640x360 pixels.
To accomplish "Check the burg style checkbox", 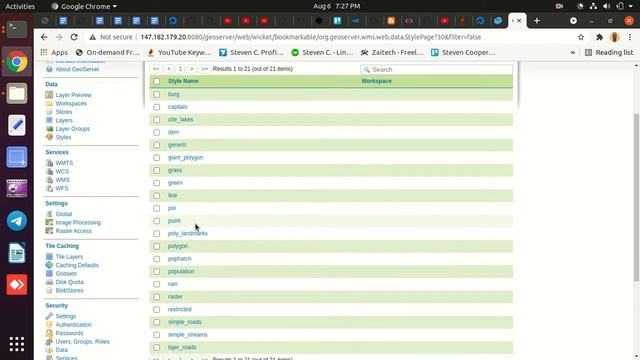I will point(157,94).
